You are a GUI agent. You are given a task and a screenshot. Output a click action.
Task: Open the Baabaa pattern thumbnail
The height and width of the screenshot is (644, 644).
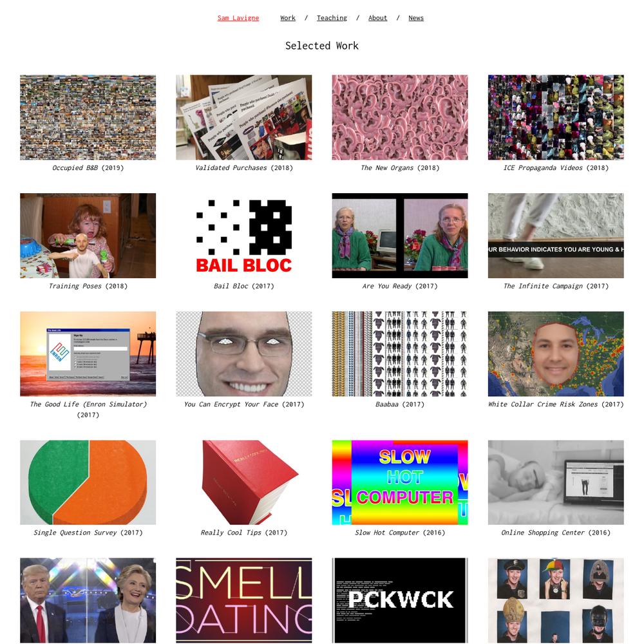coord(400,354)
